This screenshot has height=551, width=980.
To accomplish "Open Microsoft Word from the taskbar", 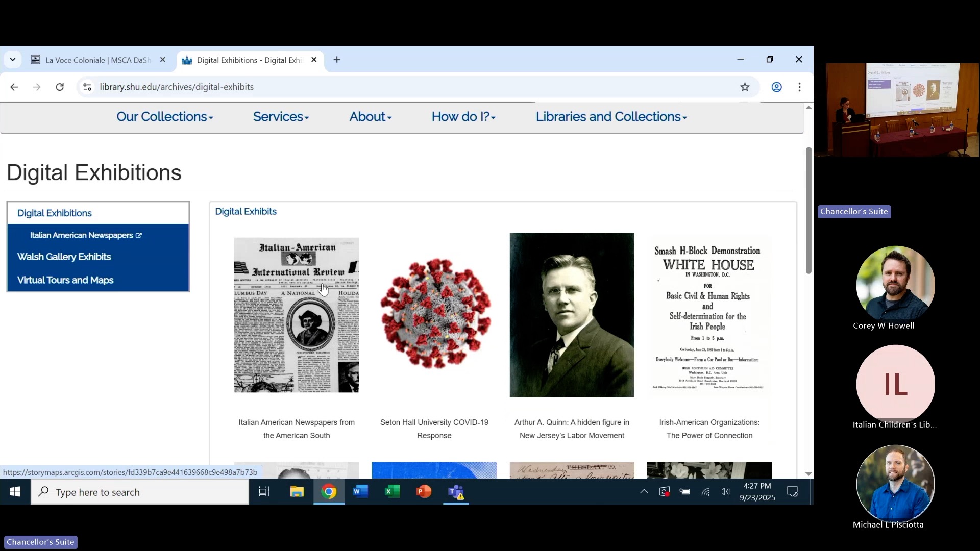I will pyautogui.click(x=360, y=492).
